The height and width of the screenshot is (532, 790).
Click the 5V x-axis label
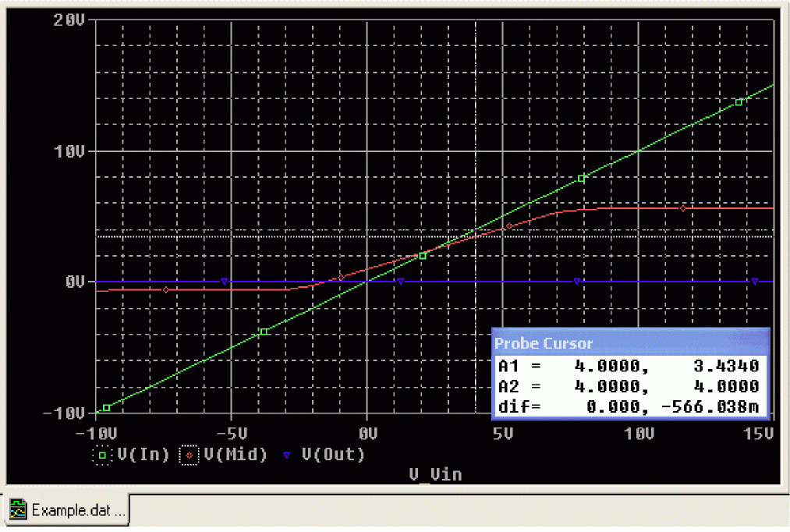click(503, 434)
